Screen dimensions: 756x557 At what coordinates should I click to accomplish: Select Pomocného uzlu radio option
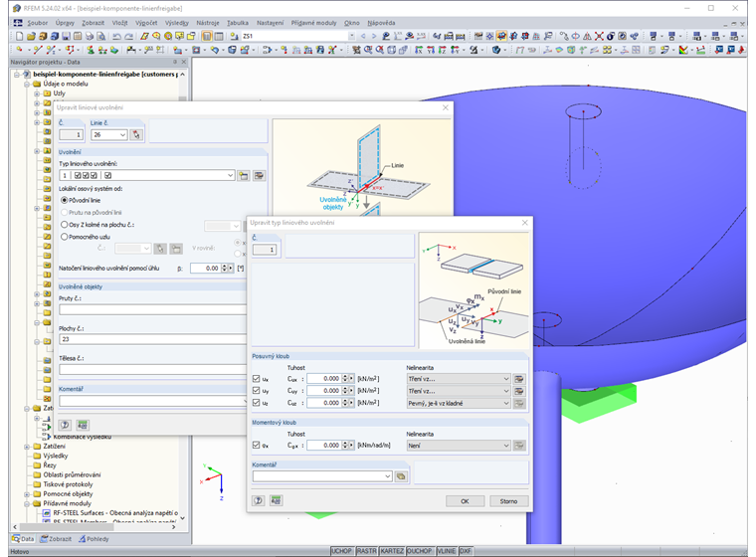tap(64, 237)
